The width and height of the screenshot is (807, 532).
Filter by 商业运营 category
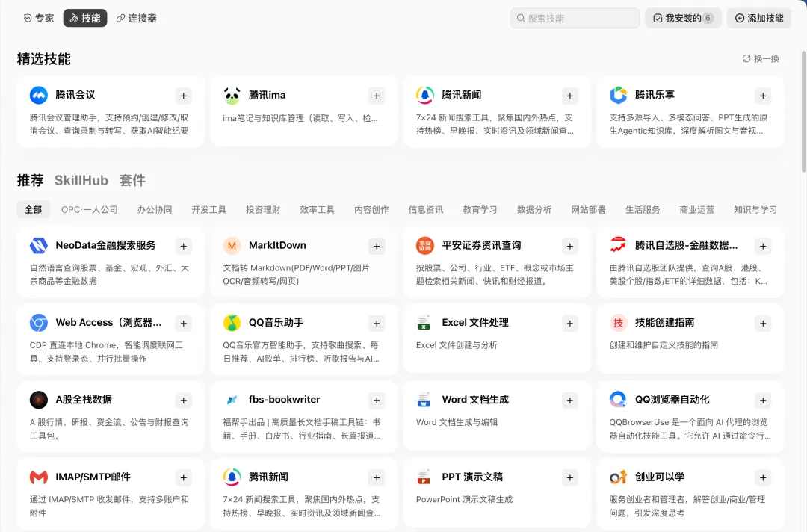[x=697, y=209]
